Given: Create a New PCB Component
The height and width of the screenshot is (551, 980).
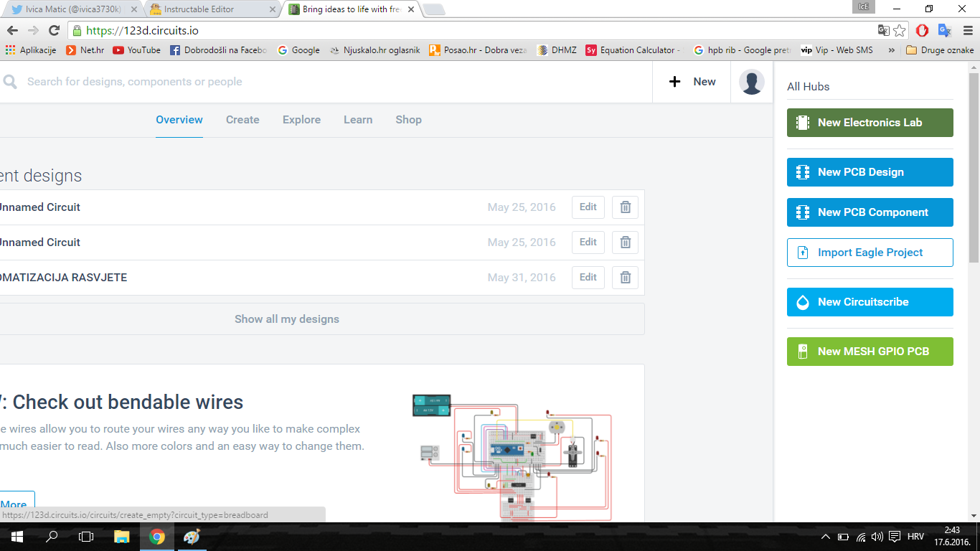Looking at the screenshot, I should click(870, 212).
